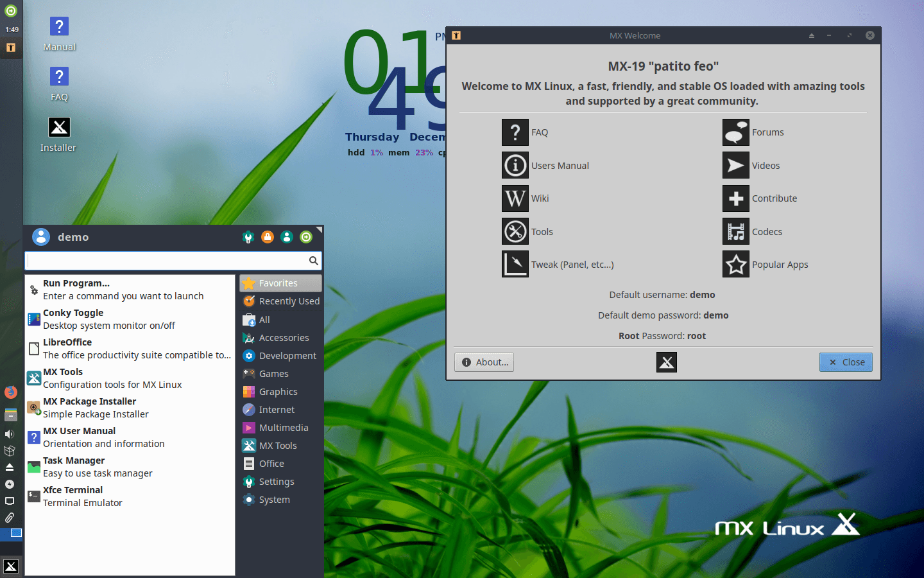Open the Manual desktop icon
Viewport: 924px width, 578px height.
click(59, 33)
